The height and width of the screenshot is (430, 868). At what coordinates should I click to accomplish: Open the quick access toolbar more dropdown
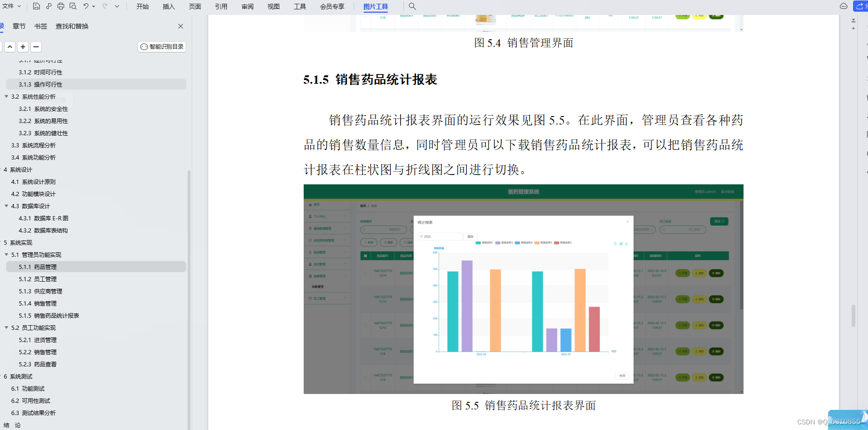(x=117, y=6)
